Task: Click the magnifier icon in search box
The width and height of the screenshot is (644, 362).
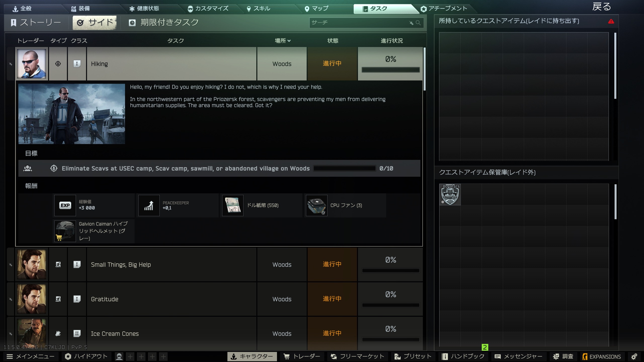Action: click(418, 23)
